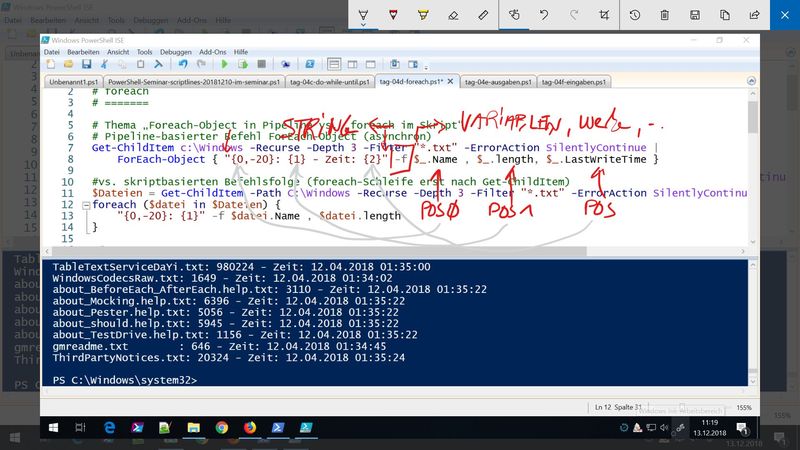Open the Debuggen menu
Screen dimensions: 800x450
176,52
